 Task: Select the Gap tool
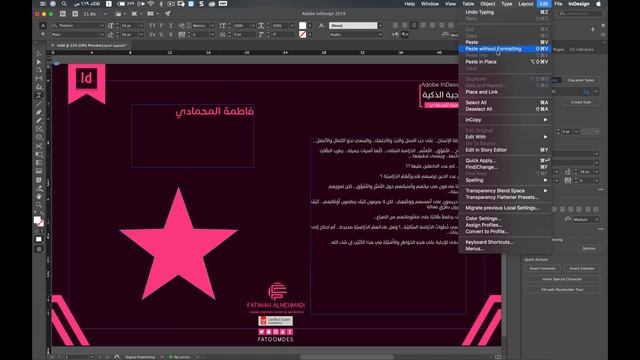39,78
